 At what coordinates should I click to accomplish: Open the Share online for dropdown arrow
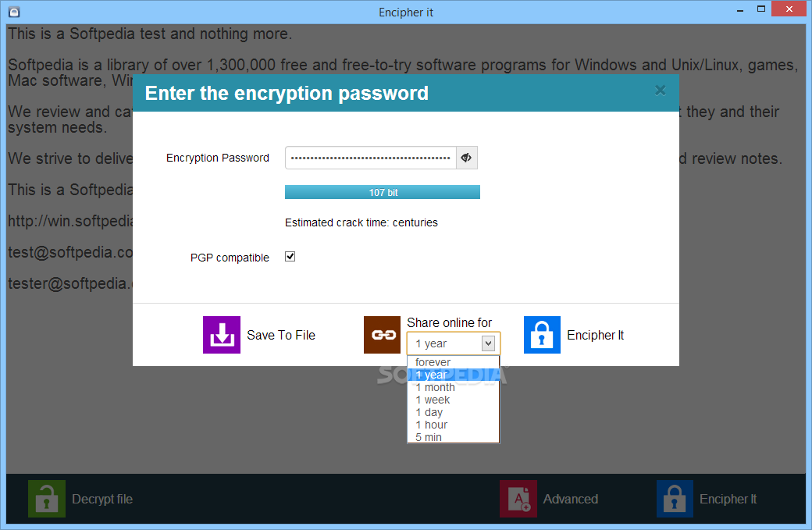(488, 343)
